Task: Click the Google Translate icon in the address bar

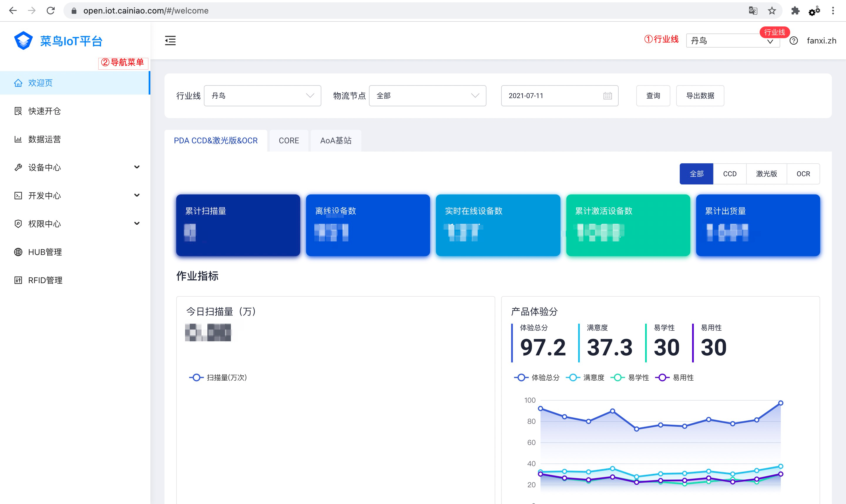Action: pos(753,11)
